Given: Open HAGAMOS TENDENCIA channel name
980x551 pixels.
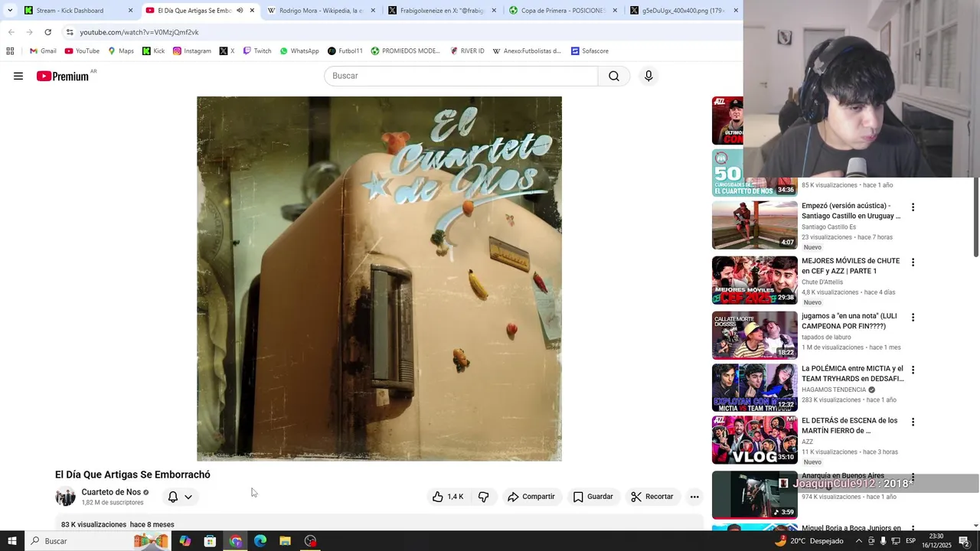Looking at the screenshot, I should (834, 390).
